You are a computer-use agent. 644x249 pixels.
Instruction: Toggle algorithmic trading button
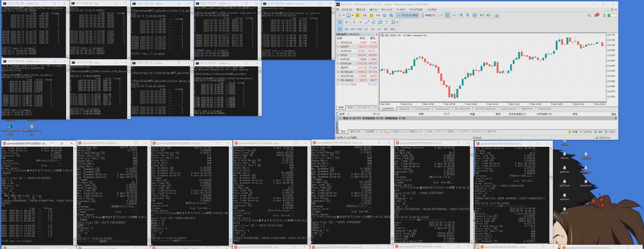(x=408, y=15)
